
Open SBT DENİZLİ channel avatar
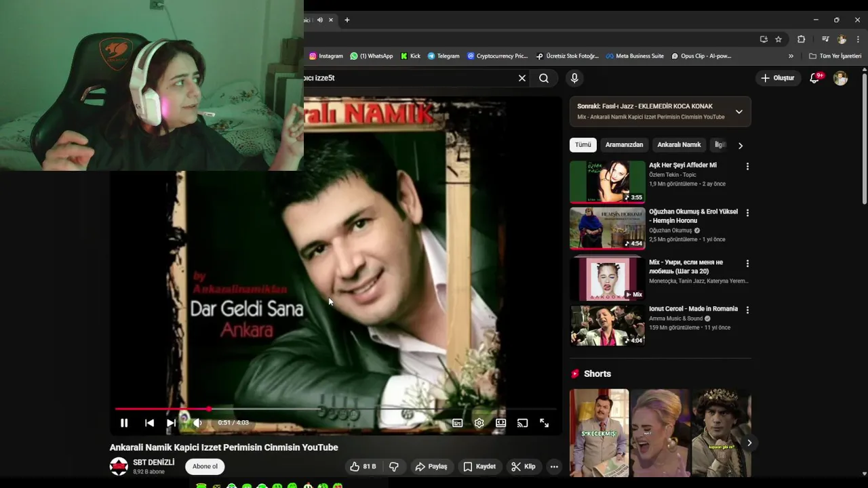pyautogui.click(x=119, y=466)
